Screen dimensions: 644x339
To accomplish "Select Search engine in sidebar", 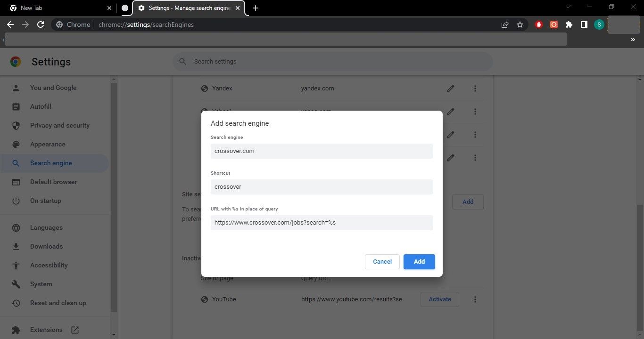I will pyautogui.click(x=55, y=163).
